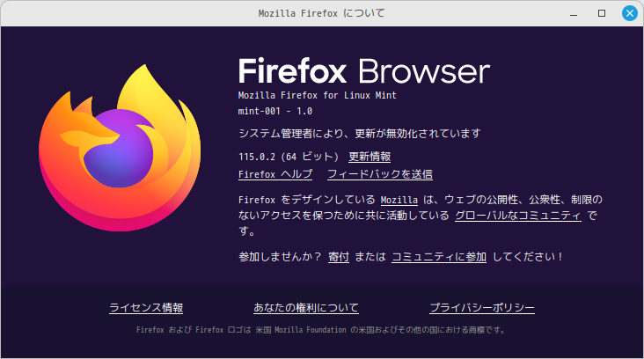The height and width of the screenshot is (359, 644).
Task: Click the mint-001 - 1.0 text
Action: tap(275, 112)
